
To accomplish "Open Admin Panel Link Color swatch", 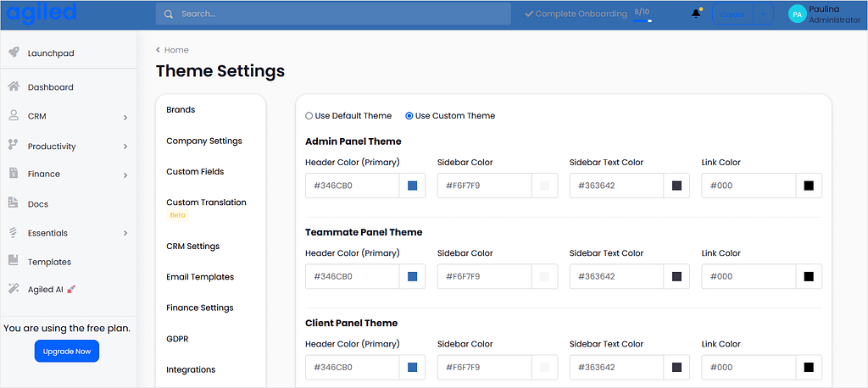I will [x=809, y=186].
